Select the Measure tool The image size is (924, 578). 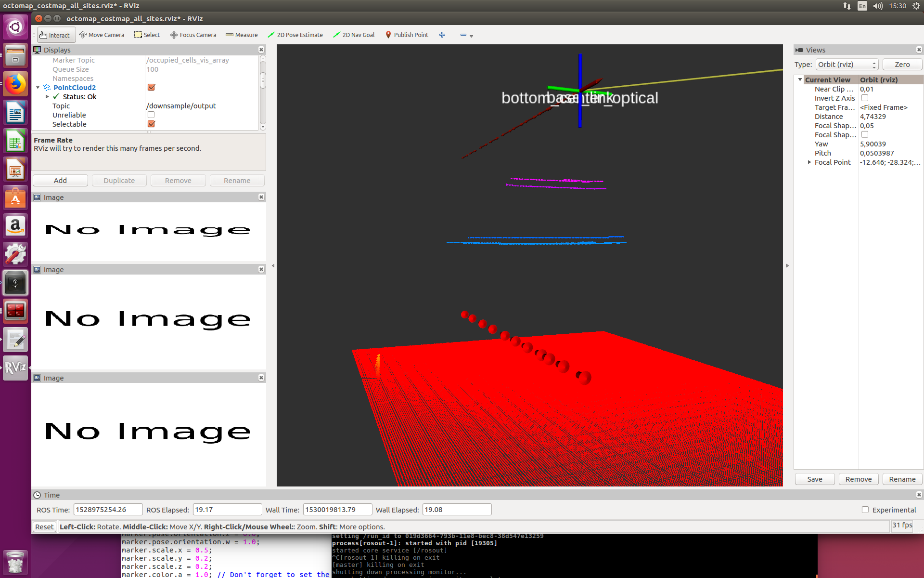tap(242, 35)
